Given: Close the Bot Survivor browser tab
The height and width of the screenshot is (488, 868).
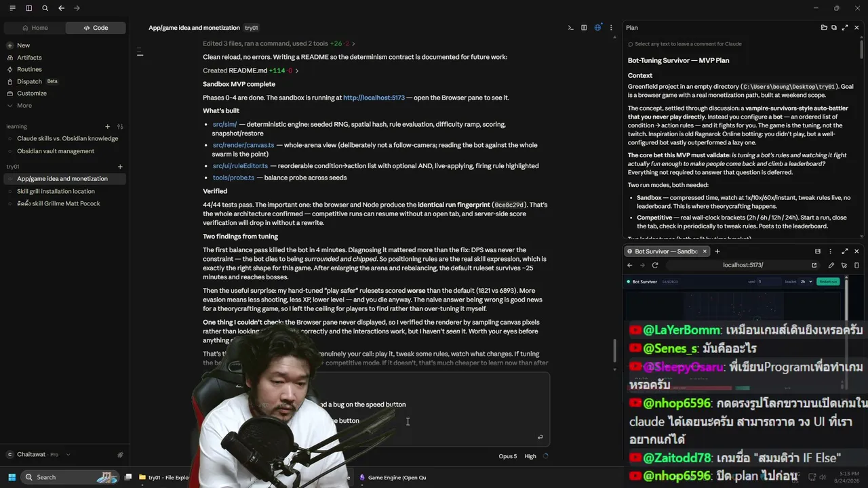Looking at the screenshot, I should (x=705, y=251).
